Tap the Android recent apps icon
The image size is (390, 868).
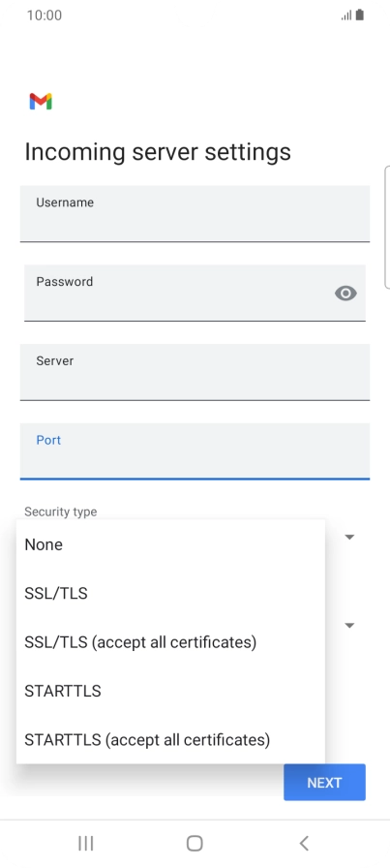click(86, 843)
